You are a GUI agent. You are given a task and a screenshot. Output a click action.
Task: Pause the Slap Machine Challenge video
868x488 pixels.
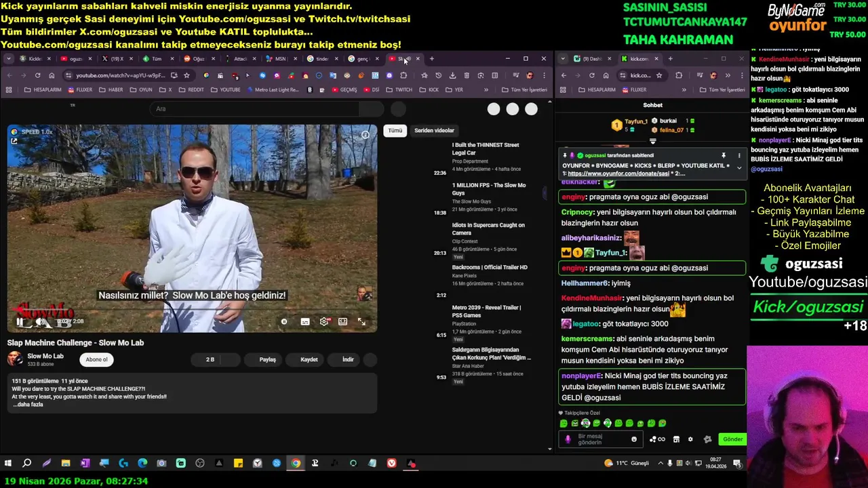19,322
